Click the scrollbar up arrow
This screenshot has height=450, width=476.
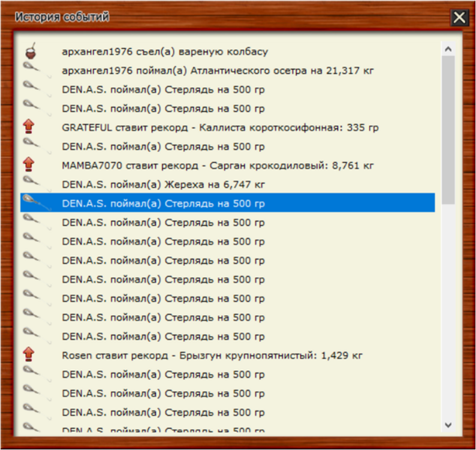pyautogui.click(x=447, y=47)
